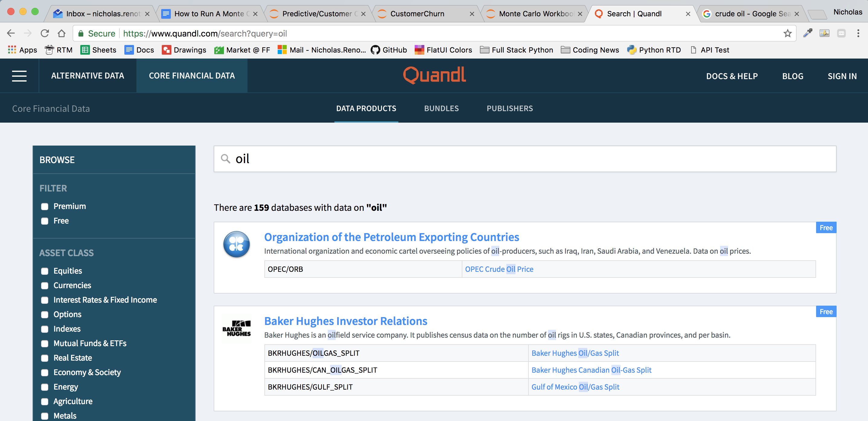Image resolution: width=868 pixels, height=421 pixels.
Task: Open the RTM bookmark
Action: tap(59, 50)
